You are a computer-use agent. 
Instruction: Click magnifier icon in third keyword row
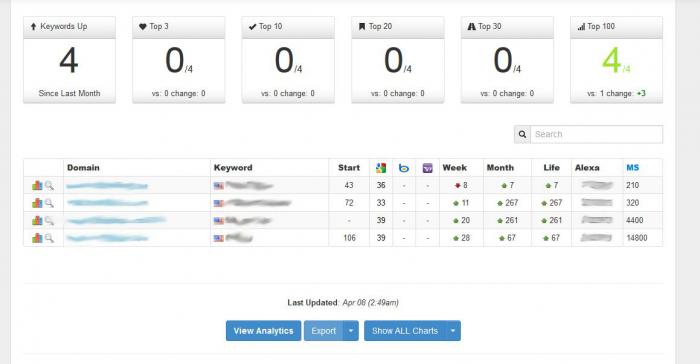(49, 220)
